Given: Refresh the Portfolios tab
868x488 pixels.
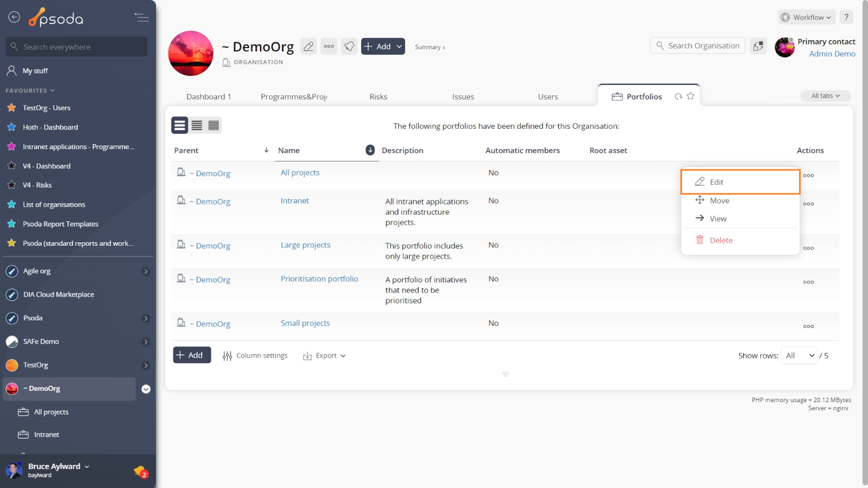Looking at the screenshot, I should pos(678,97).
